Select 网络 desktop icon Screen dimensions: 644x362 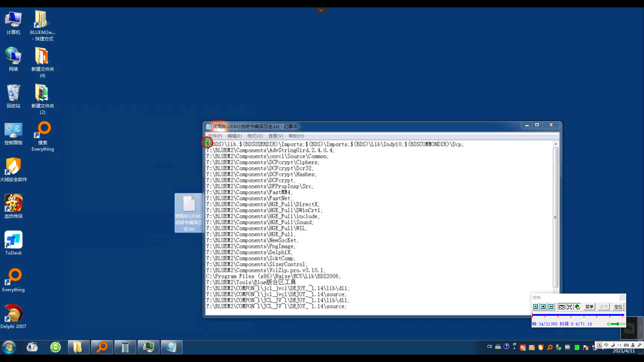coord(13,59)
